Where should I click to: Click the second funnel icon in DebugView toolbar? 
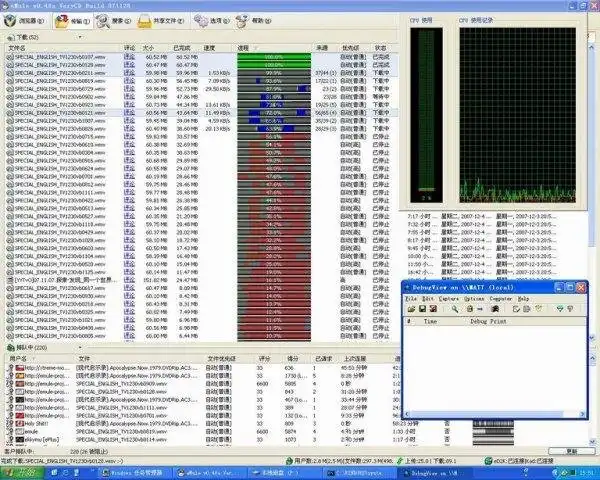point(570,309)
